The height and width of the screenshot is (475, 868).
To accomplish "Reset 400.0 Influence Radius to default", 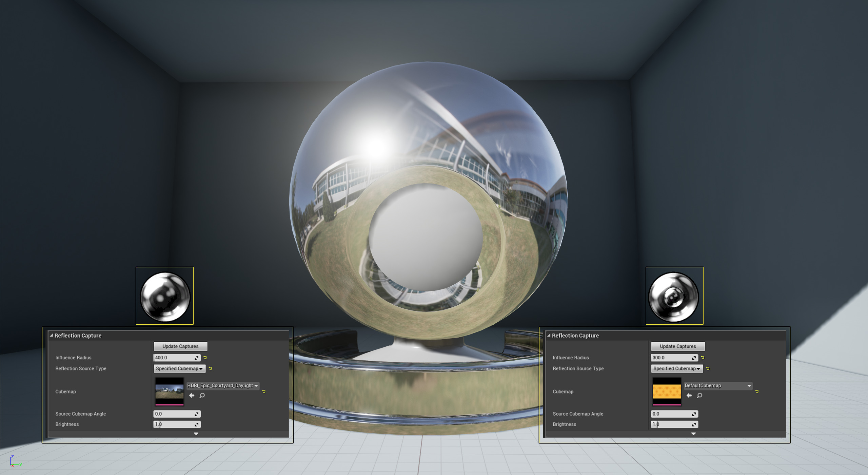I will click(x=205, y=357).
